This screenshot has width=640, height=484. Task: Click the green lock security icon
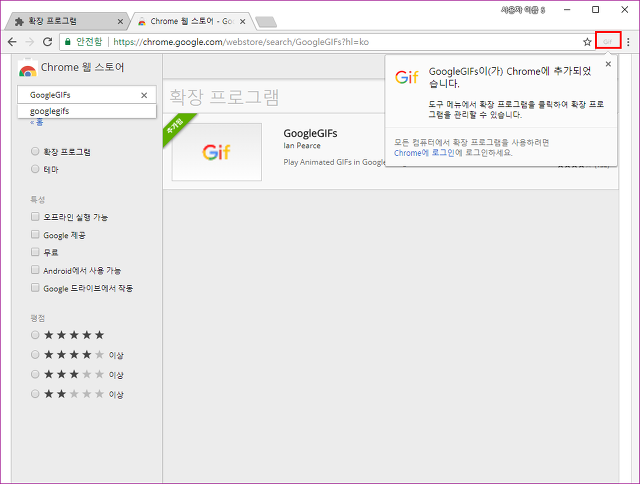pos(68,42)
